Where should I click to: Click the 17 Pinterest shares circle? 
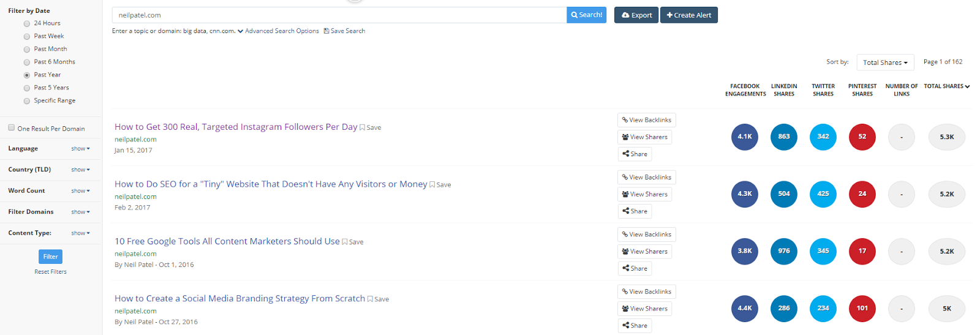pyautogui.click(x=862, y=251)
